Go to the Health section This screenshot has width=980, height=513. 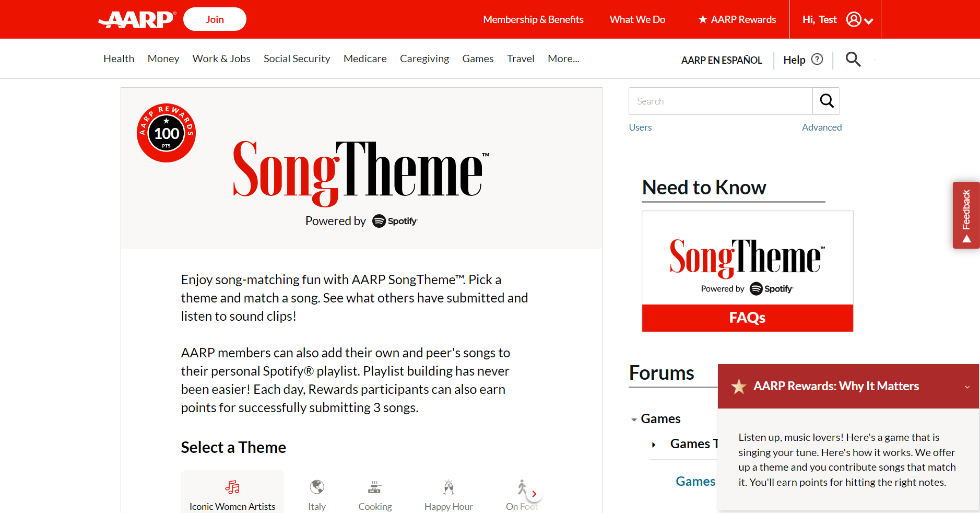pyautogui.click(x=119, y=59)
